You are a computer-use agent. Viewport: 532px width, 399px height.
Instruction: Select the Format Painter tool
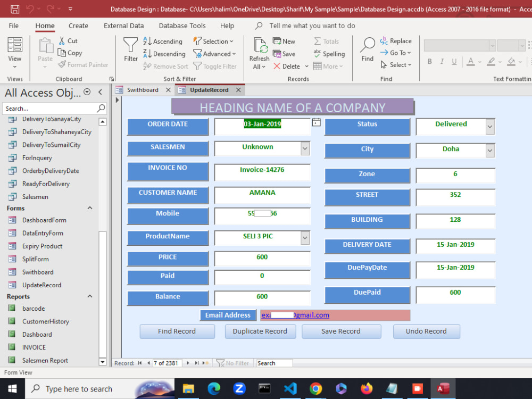(84, 64)
